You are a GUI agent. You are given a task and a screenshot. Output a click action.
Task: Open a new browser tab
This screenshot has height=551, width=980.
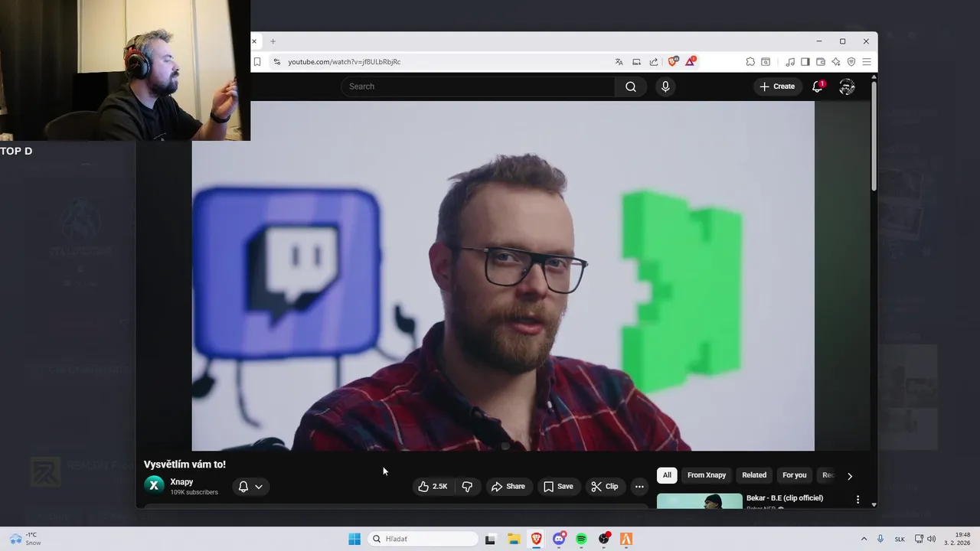[x=273, y=41]
